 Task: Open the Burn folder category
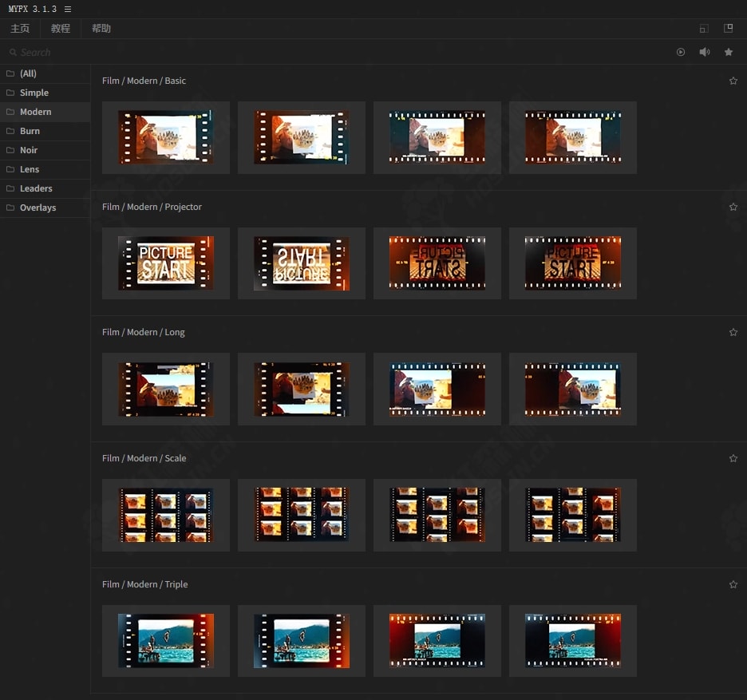pyautogui.click(x=30, y=131)
